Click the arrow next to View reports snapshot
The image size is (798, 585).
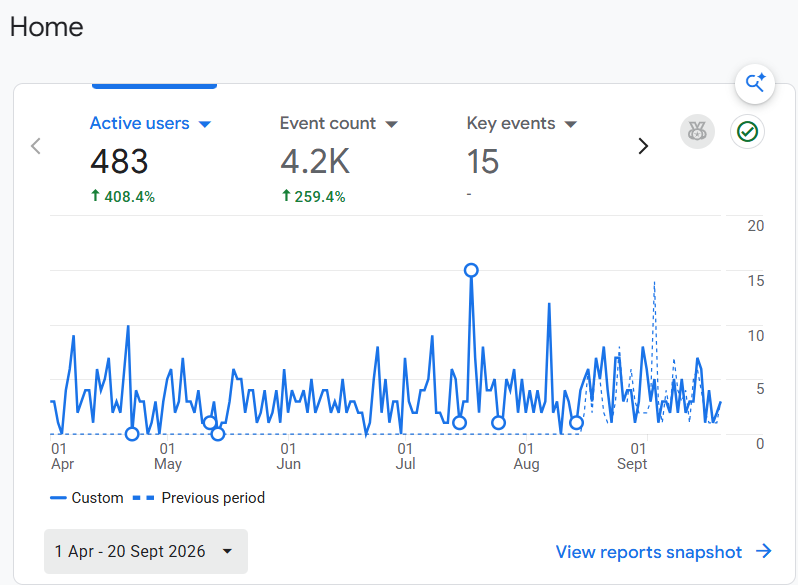763,551
